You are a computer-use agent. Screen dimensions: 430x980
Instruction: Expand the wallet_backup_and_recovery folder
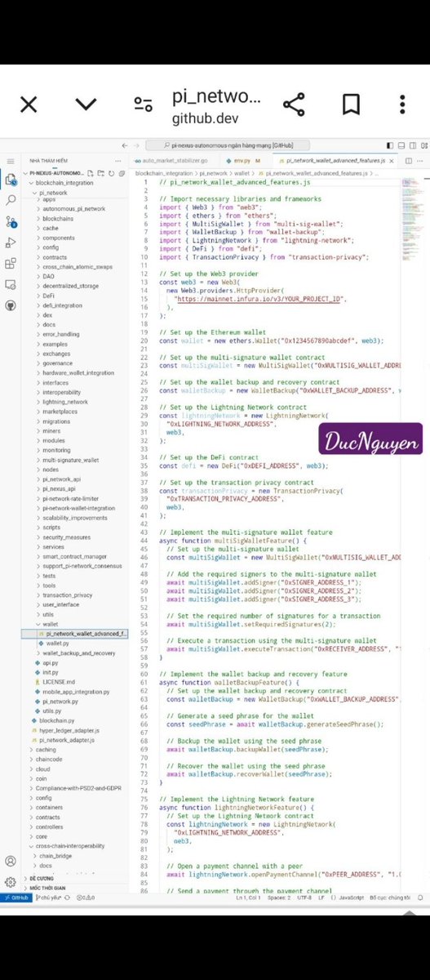coord(78,653)
